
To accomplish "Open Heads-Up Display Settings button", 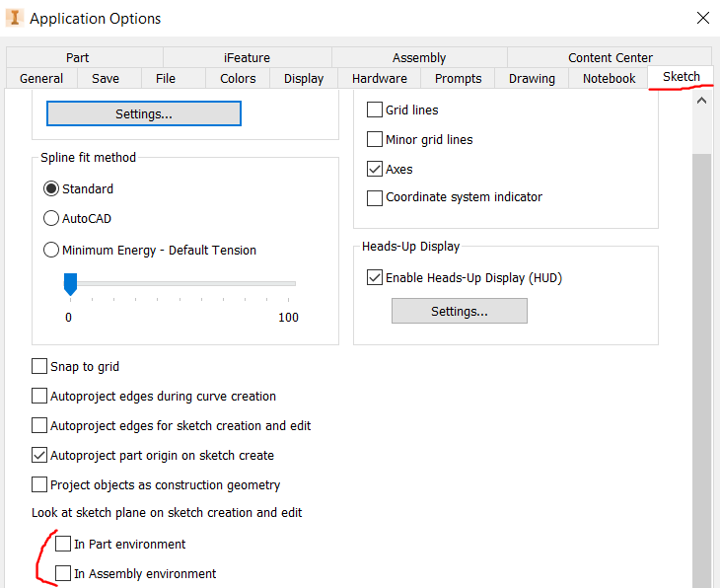I will tap(459, 312).
